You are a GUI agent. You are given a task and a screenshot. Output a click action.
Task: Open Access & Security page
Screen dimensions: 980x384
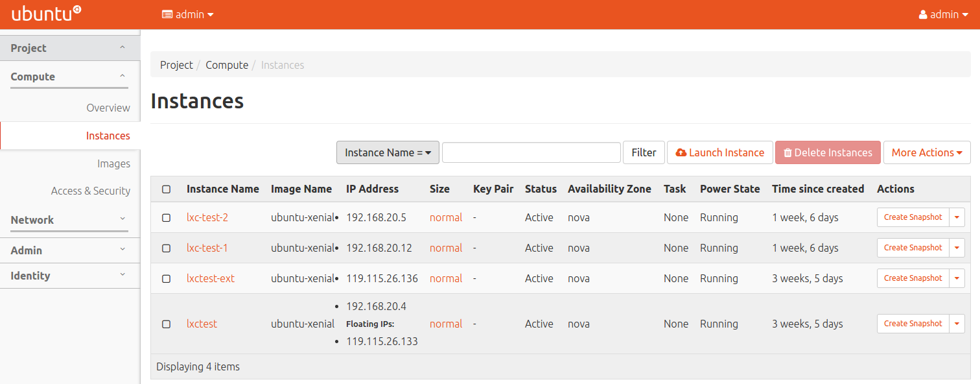(91, 191)
